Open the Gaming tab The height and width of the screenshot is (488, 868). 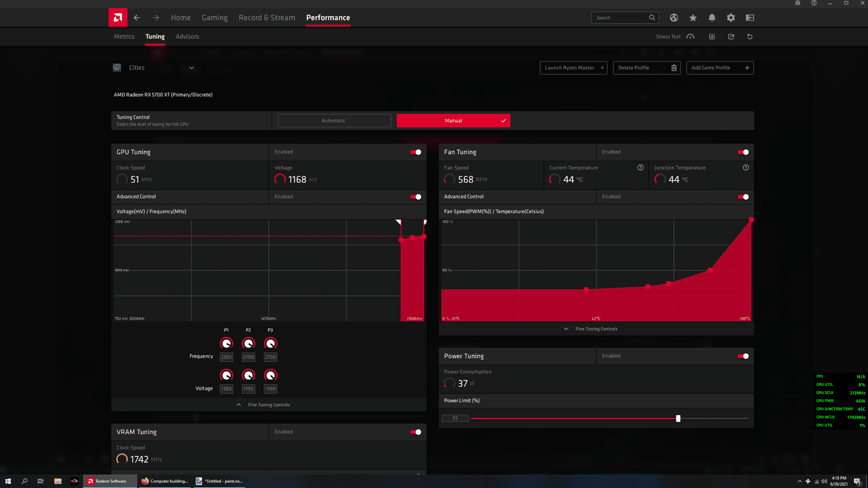[x=215, y=18]
